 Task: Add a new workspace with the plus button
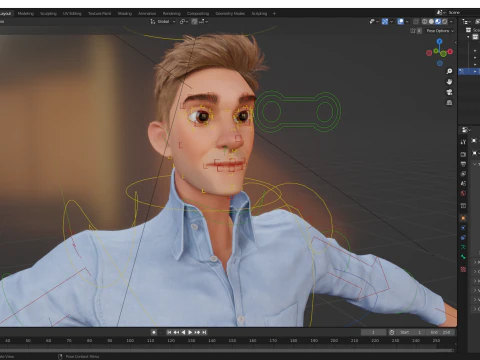pos(274,14)
